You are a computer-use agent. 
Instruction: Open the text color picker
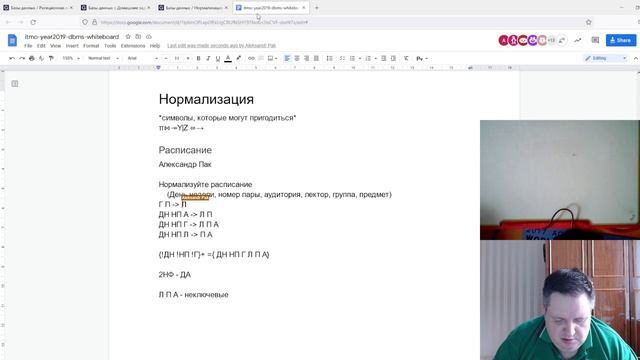228,58
